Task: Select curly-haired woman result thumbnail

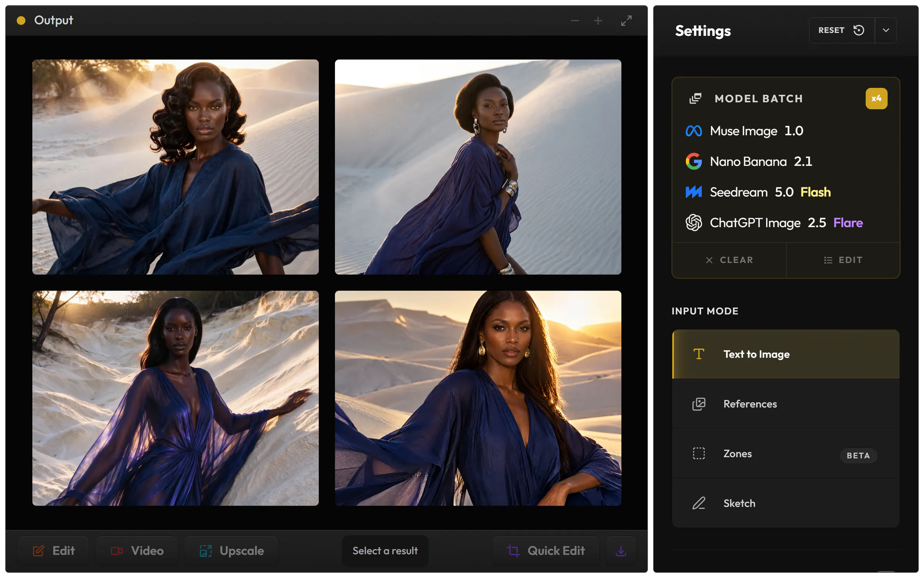Action: (176, 167)
